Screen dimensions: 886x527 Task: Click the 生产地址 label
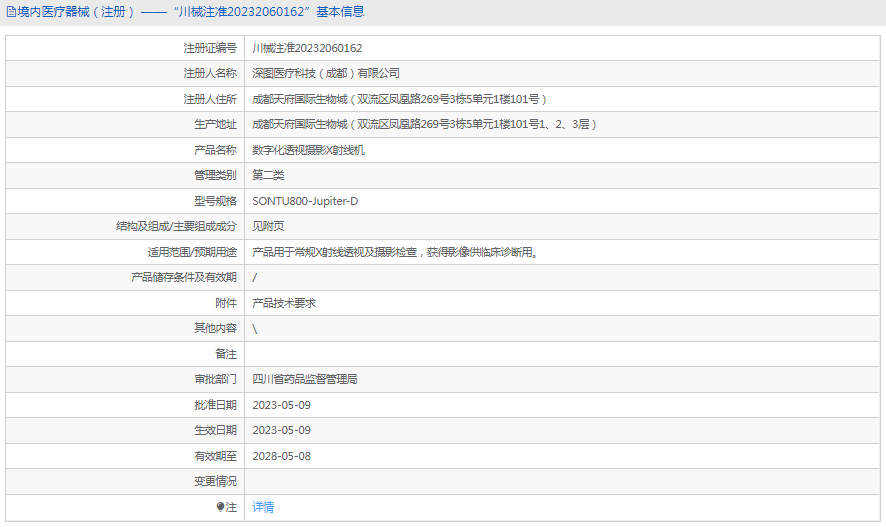215,124
